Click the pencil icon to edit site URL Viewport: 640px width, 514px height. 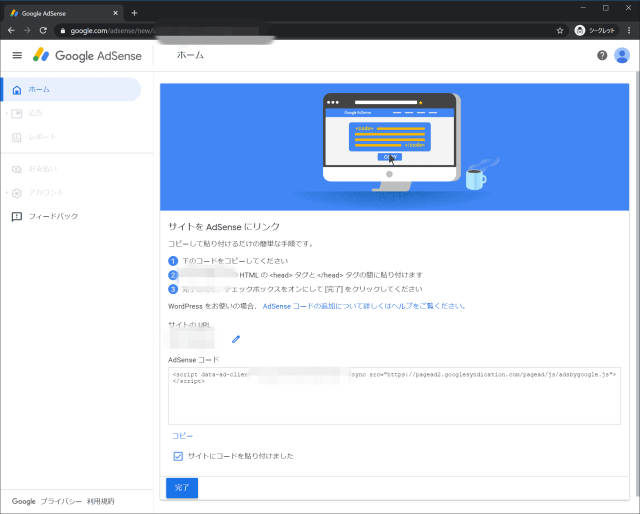coord(236,339)
